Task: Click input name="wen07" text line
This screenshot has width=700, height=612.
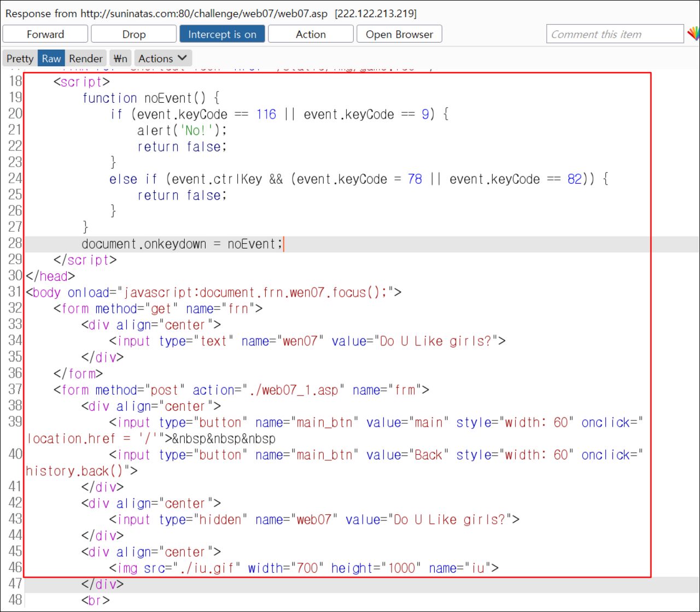Action: click(307, 342)
